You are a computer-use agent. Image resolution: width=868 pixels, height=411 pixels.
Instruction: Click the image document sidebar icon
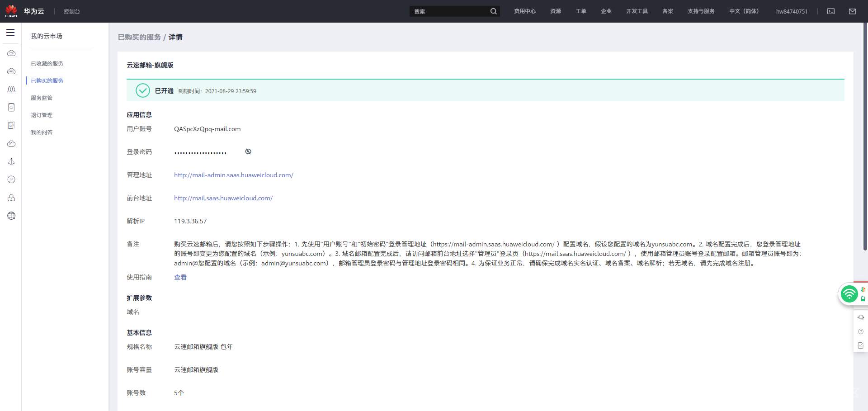11,125
